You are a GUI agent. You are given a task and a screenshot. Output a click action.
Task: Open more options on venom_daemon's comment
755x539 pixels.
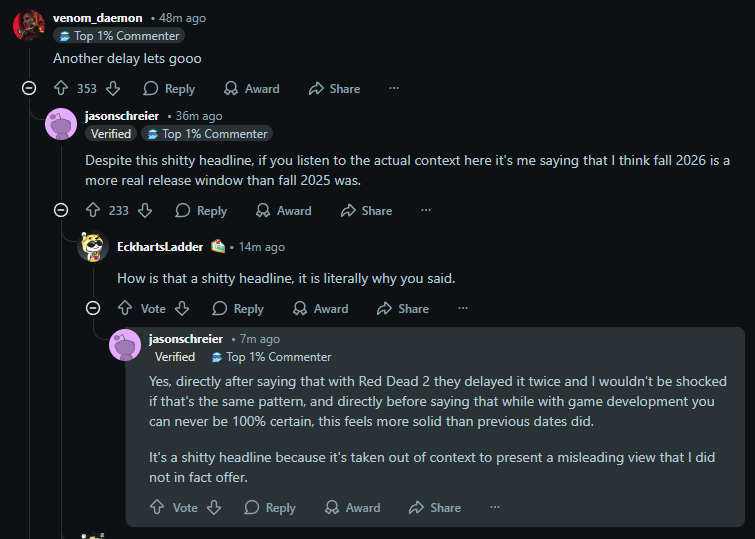[394, 89]
